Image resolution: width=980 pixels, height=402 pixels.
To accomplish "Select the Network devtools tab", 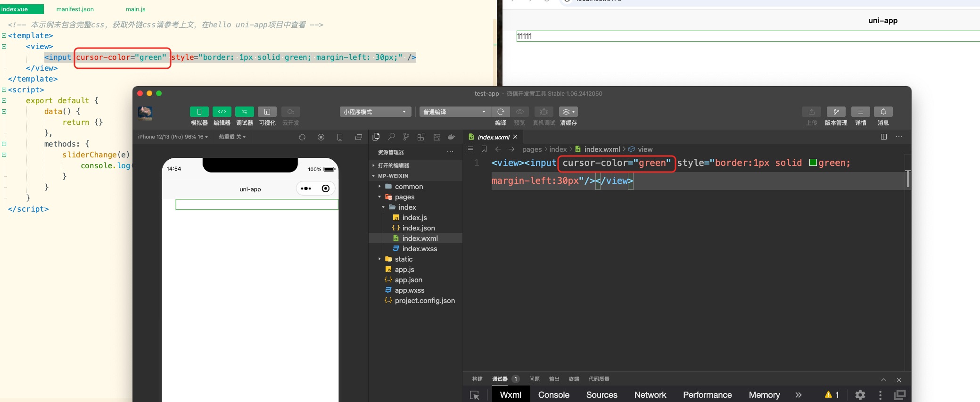I will 650,395.
